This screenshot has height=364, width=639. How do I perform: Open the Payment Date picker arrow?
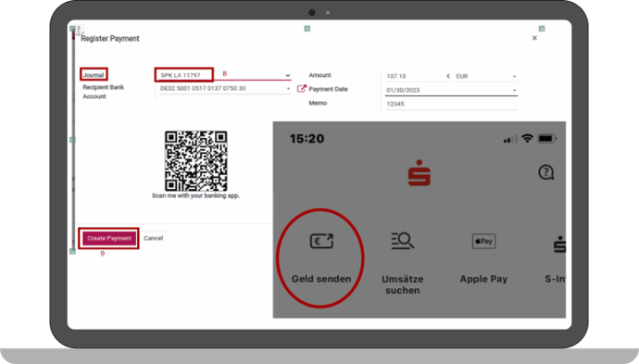[514, 90]
